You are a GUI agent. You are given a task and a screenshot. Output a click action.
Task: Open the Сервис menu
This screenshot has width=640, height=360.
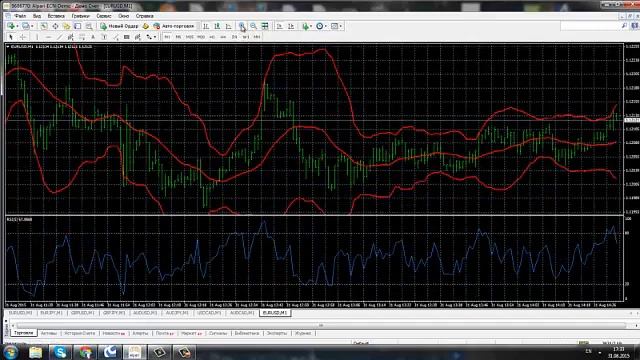point(104,16)
